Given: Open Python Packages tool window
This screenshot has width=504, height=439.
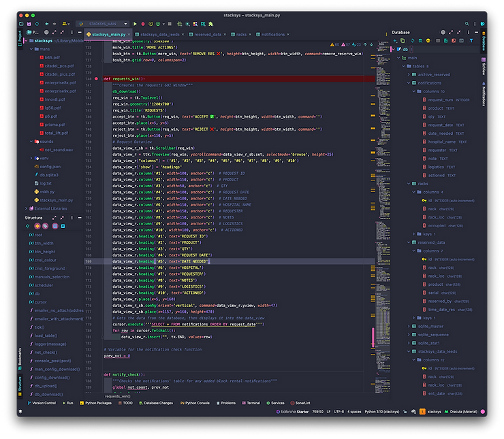Looking at the screenshot, I should 95,403.
